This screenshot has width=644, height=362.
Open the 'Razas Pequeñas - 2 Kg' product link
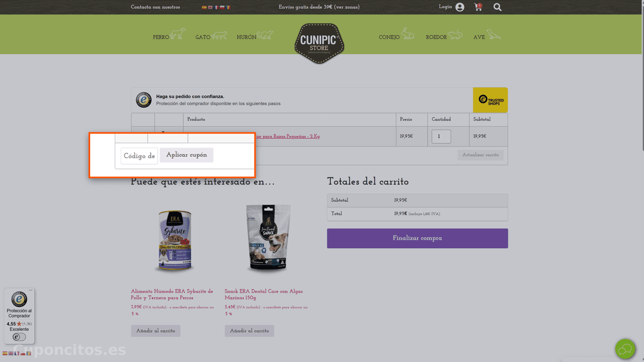click(288, 136)
